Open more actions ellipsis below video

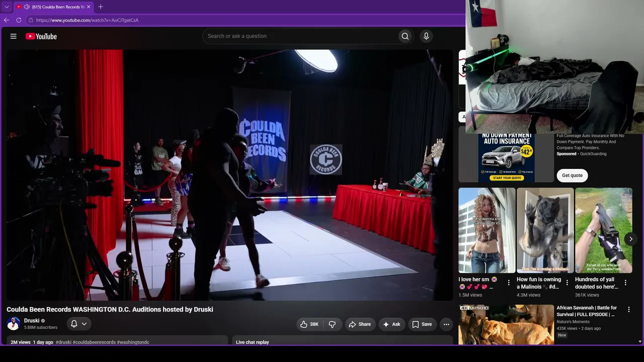point(446,324)
